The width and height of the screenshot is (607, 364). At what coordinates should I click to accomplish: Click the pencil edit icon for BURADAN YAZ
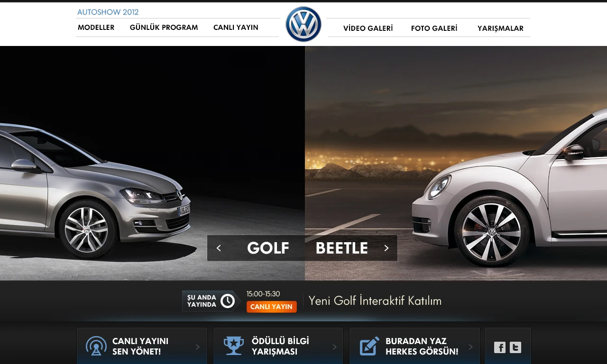[x=369, y=346]
